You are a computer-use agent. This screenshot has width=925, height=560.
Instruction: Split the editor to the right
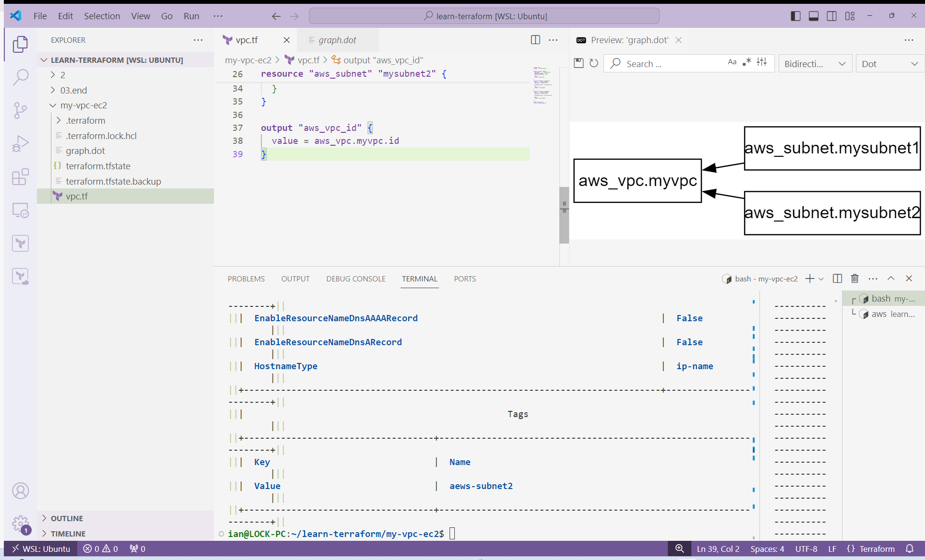(x=535, y=40)
